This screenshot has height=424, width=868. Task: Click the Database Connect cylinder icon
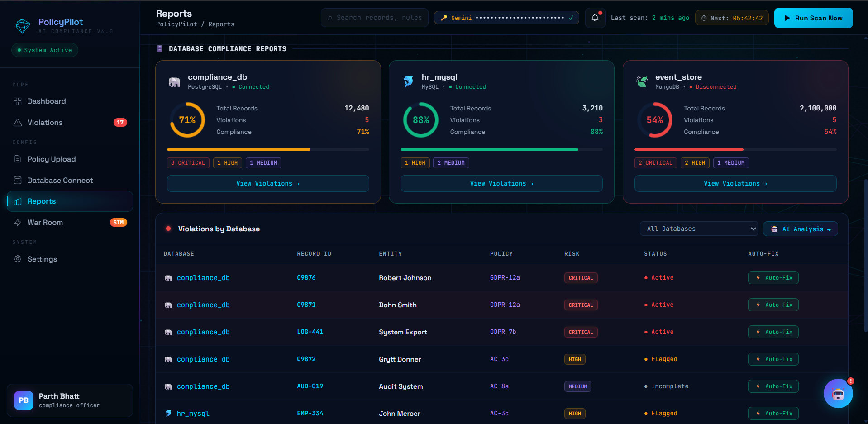pyautogui.click(x=18, y=181)
